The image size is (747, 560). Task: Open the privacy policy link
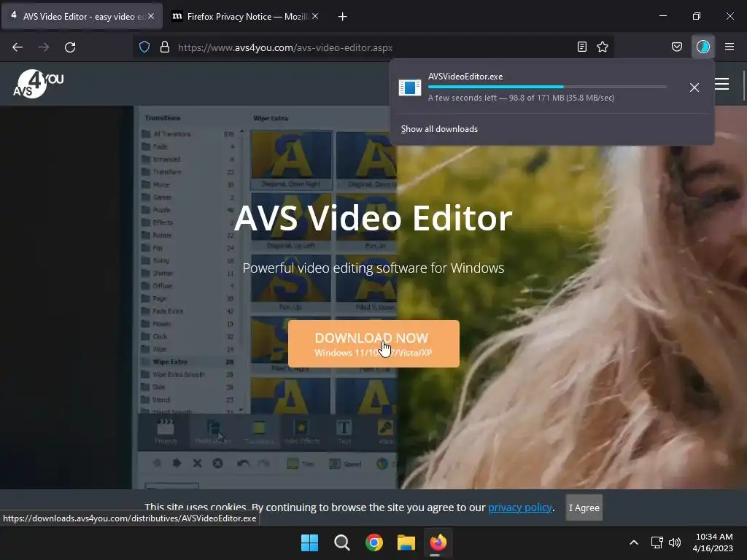(519, 507)
